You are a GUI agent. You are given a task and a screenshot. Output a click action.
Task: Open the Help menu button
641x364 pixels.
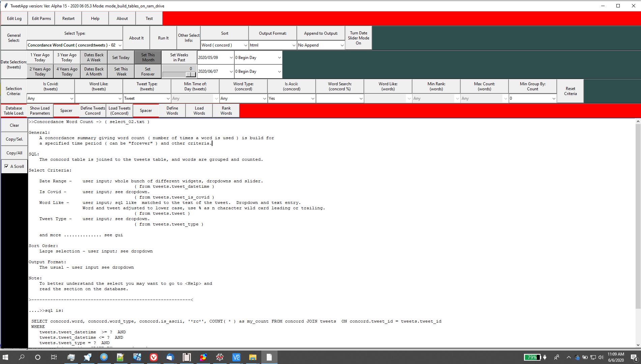pyautogui.click(x=95, y=19)
